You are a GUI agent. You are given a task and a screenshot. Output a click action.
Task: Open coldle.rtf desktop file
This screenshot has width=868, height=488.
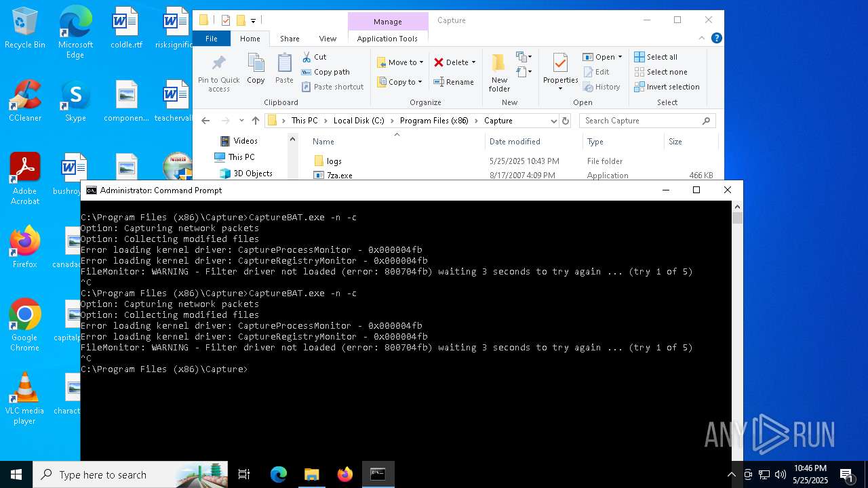point(126,28)
